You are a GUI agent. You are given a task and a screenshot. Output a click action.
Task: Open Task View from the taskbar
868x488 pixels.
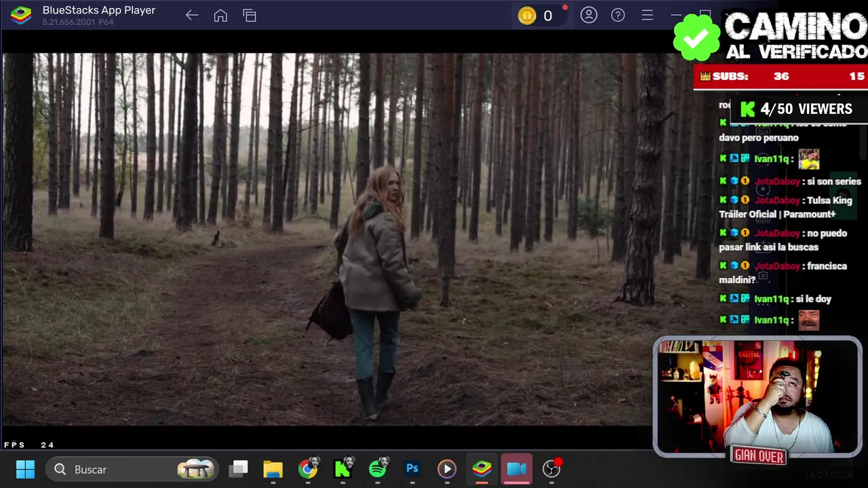(239, 468)
